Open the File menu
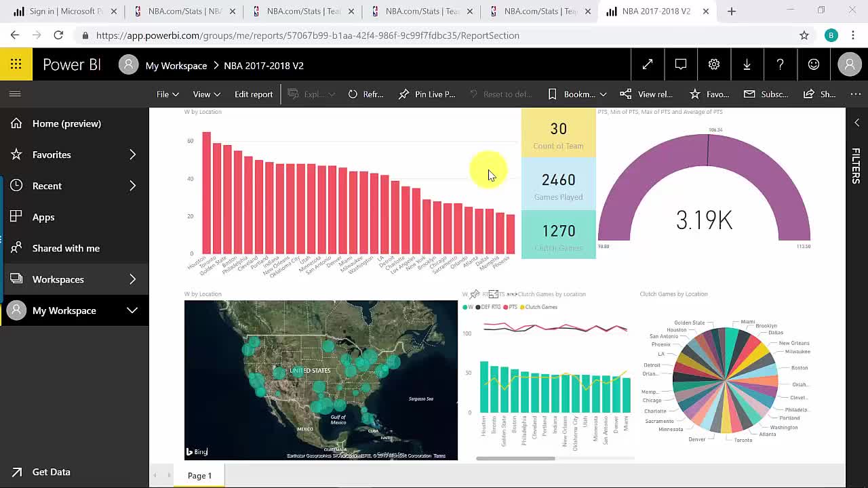The width and height of the screenshot is (868, 488). 167,94
